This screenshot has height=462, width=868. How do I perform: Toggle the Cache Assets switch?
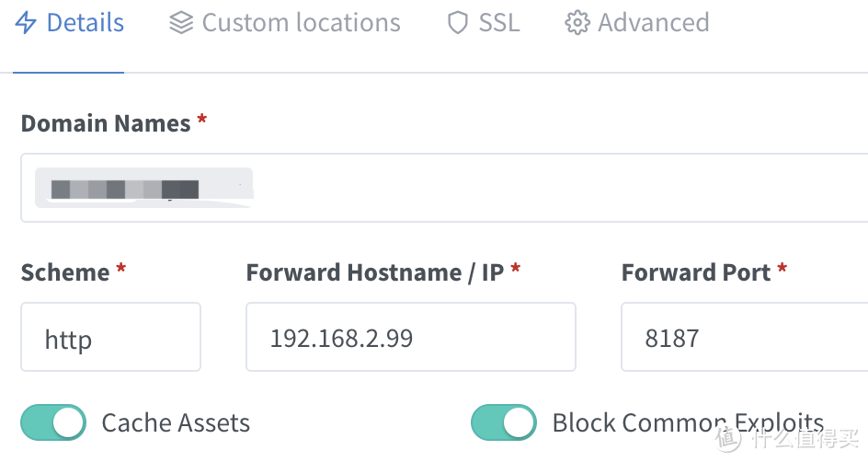pos(53,422)
